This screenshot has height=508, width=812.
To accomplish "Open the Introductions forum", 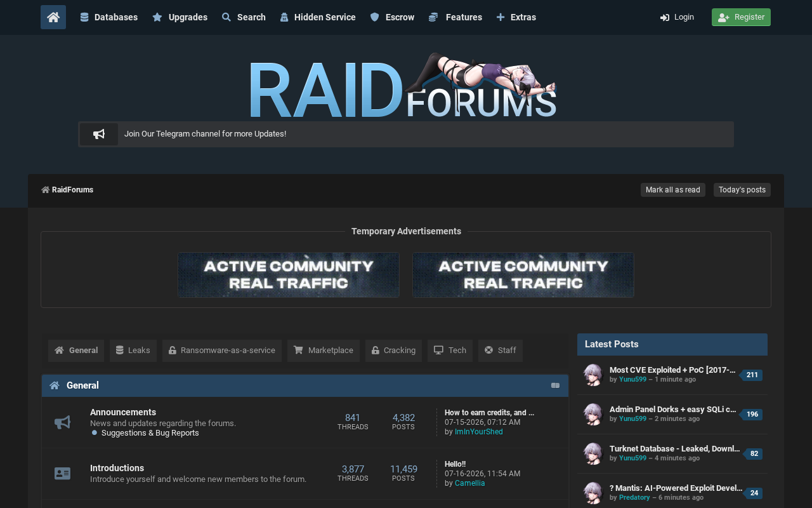I will 117,468.
